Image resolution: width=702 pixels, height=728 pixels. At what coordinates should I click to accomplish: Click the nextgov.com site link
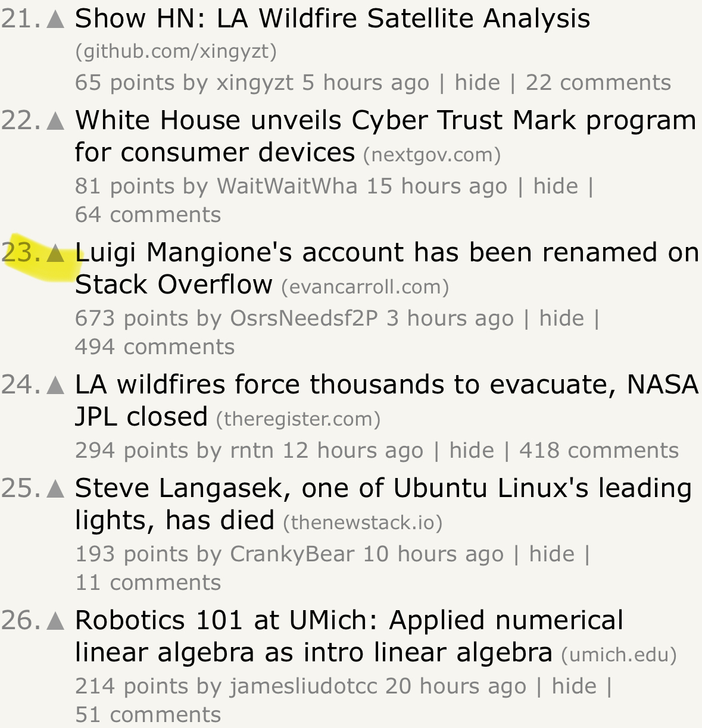pos(432,155)
